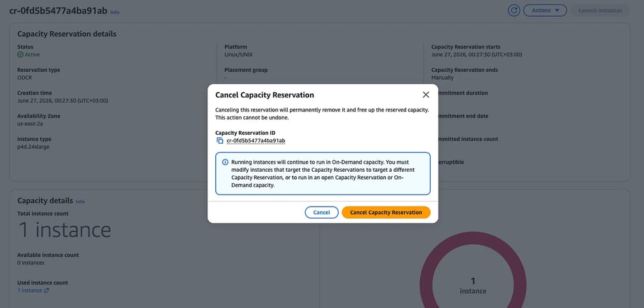The width and height of the screenshot is (644, 308).
Task: Click the p4d.24xlarge instance type value
Action: tap(34, 146)
